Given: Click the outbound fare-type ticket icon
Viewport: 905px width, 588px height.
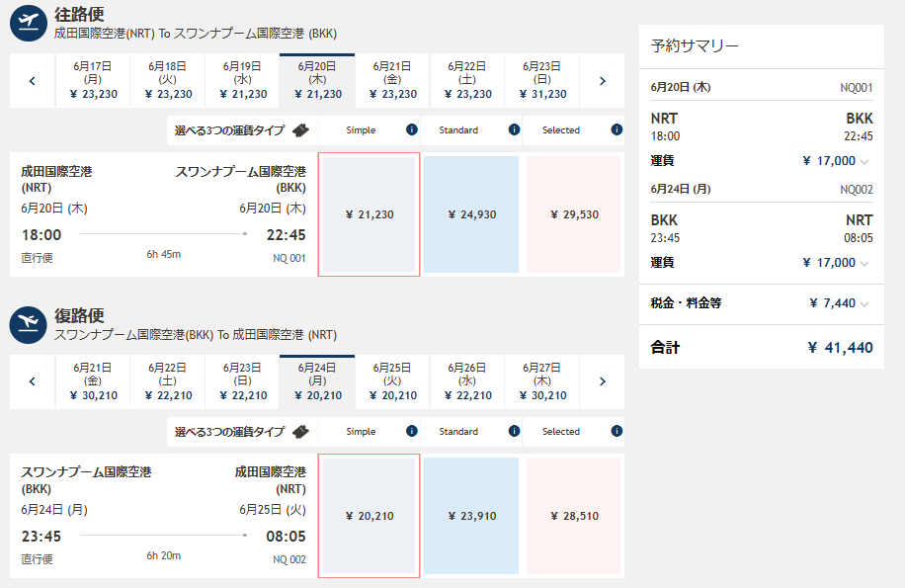Looking at the screenshot, I should point(300,130).
